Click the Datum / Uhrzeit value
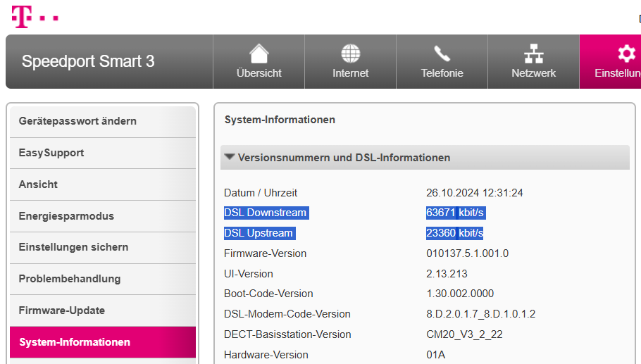641x364 pixels. tap(474, 193)
